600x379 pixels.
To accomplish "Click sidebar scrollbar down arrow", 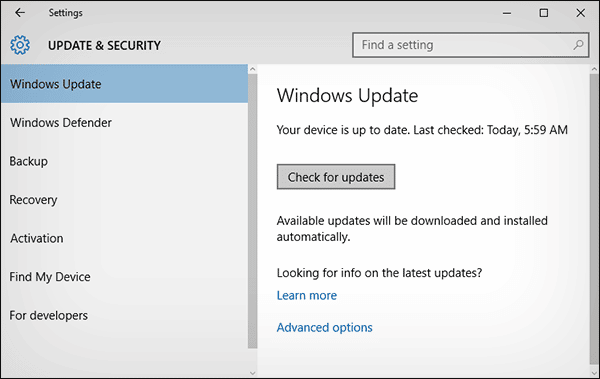I will (x=253, y=372).
